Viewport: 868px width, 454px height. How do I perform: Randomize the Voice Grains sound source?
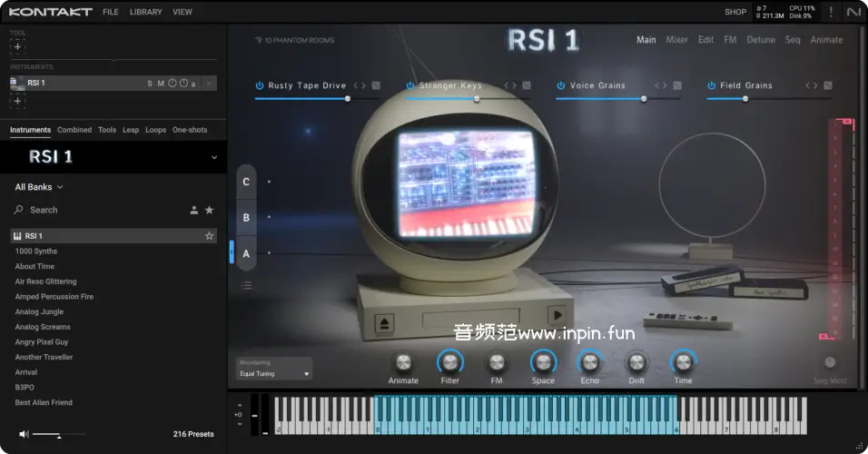(x=677, y=85)
